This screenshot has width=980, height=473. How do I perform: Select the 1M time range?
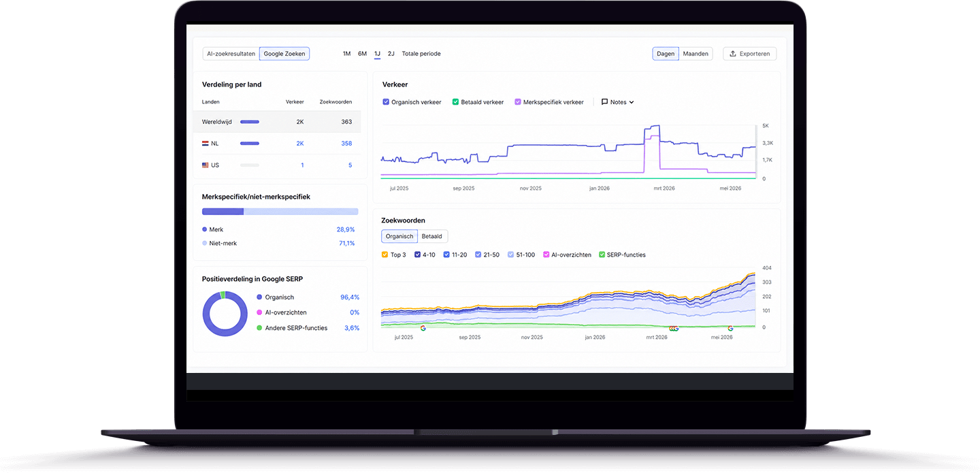[x=346, y=54]
